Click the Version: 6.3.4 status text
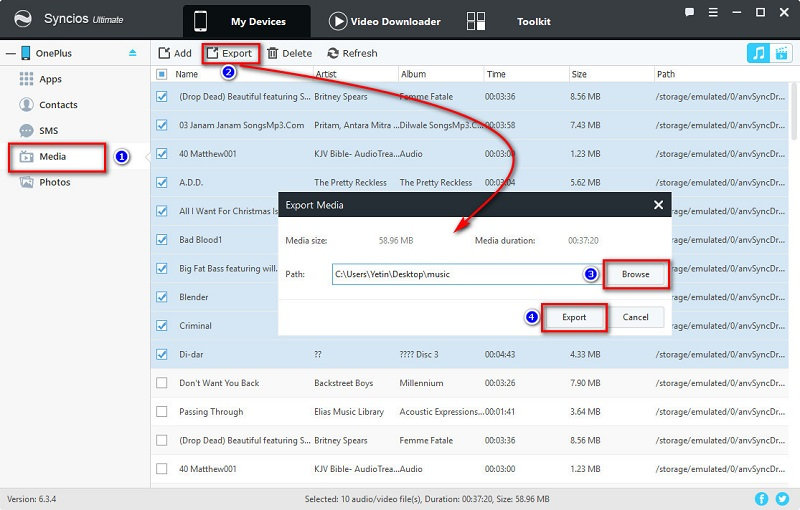 [32, 499]
